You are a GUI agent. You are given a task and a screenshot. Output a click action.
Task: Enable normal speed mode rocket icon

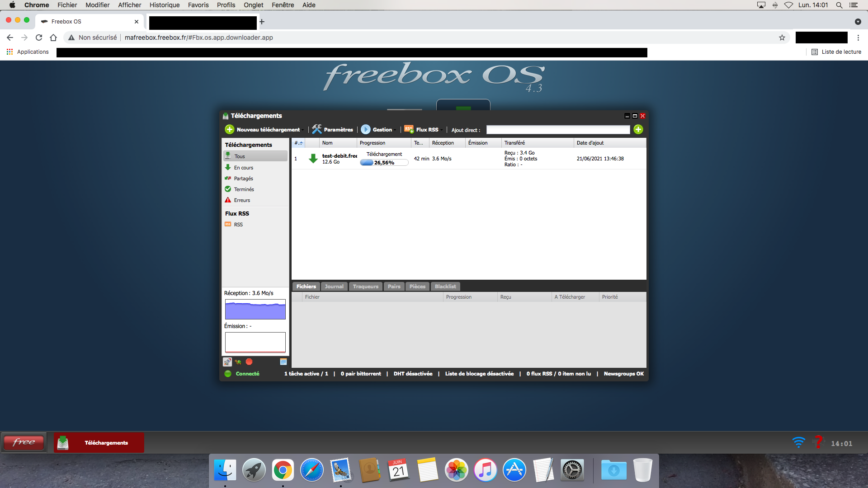(227, 362)
